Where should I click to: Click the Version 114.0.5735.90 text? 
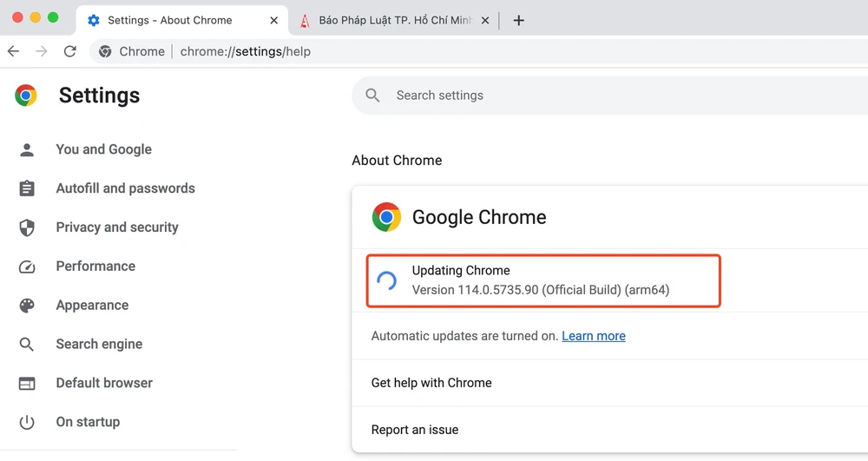coord(540,290)
